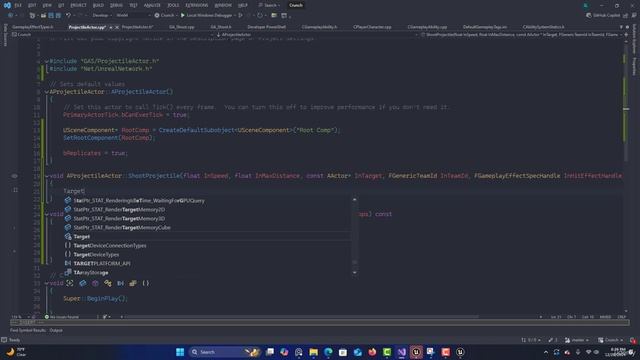Click the Save All toolbar icon

[x=58, y=15]
